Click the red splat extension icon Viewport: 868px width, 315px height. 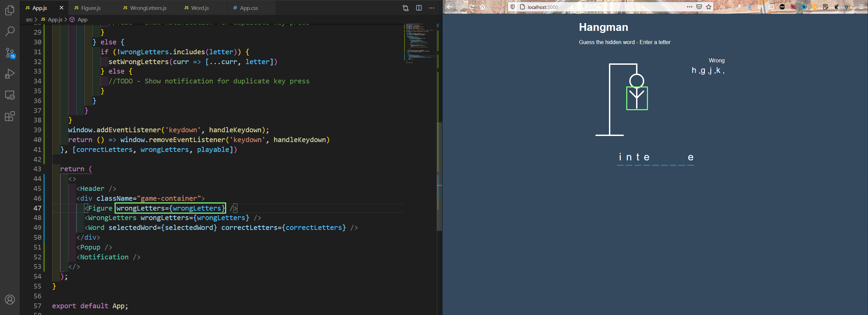pos(793,7)
